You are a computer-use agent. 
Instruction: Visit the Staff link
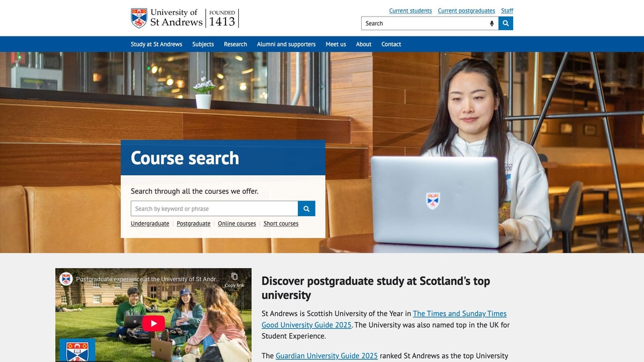pos(507,10)
